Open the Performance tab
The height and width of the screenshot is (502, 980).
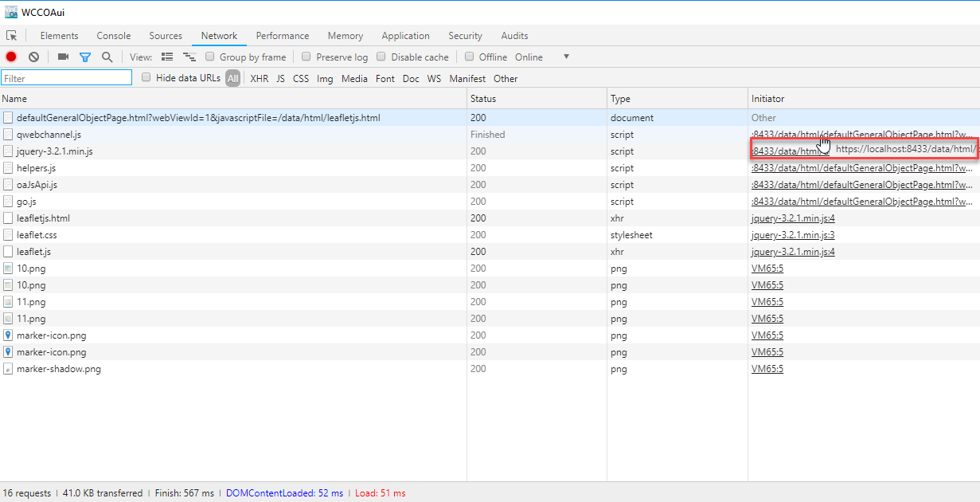click(x=283, y=36)
